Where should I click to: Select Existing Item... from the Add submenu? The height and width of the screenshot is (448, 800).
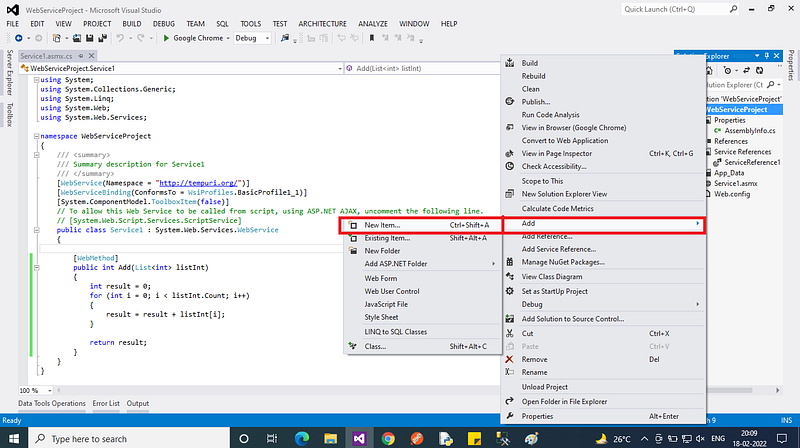click(x=421, y=238)
